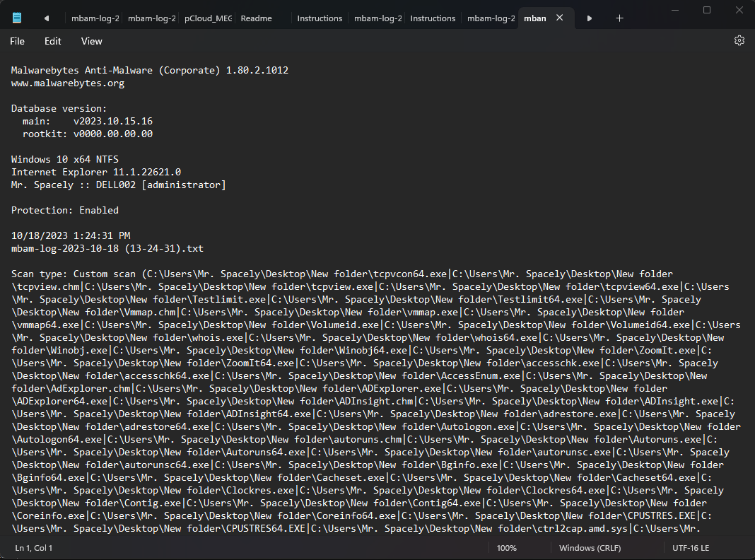Click the www.malwarebytes.org line
Screen dimensions: 755x560
68,83
